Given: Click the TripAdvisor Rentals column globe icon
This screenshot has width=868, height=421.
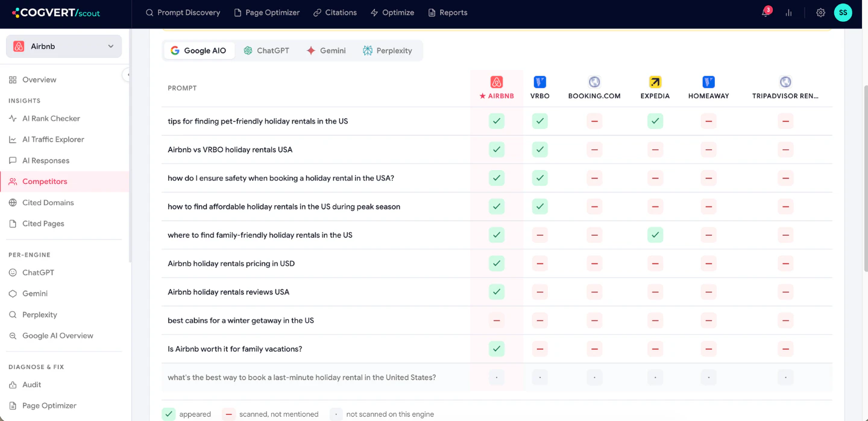Looking at the screenshot, I should point(785,82).
